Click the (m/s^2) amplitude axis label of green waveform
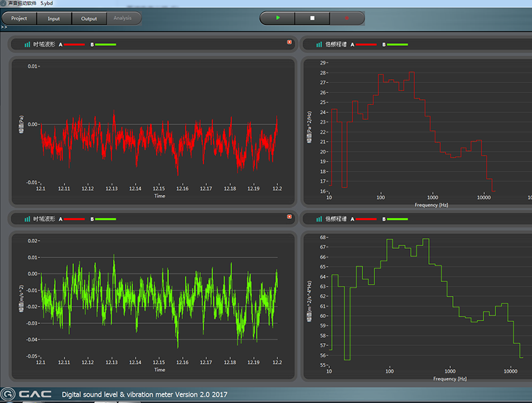 21,299
